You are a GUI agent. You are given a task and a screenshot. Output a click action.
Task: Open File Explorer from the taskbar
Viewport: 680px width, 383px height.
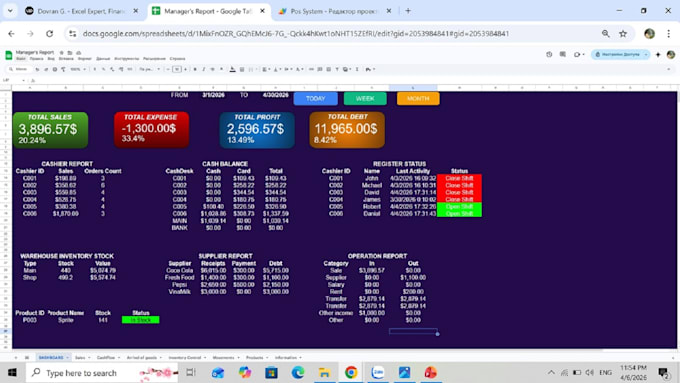(324, 373)
